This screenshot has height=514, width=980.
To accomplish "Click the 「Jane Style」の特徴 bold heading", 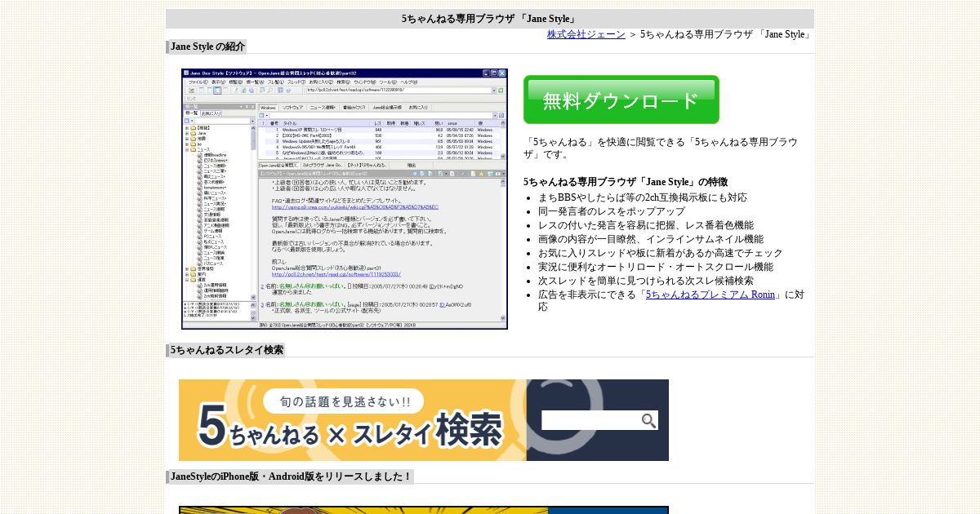I will coord(626,182).
